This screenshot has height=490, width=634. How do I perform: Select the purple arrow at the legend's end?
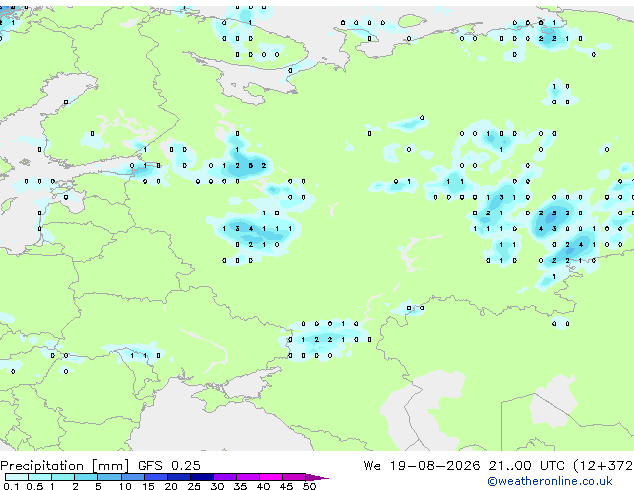[x=317, y=477]
